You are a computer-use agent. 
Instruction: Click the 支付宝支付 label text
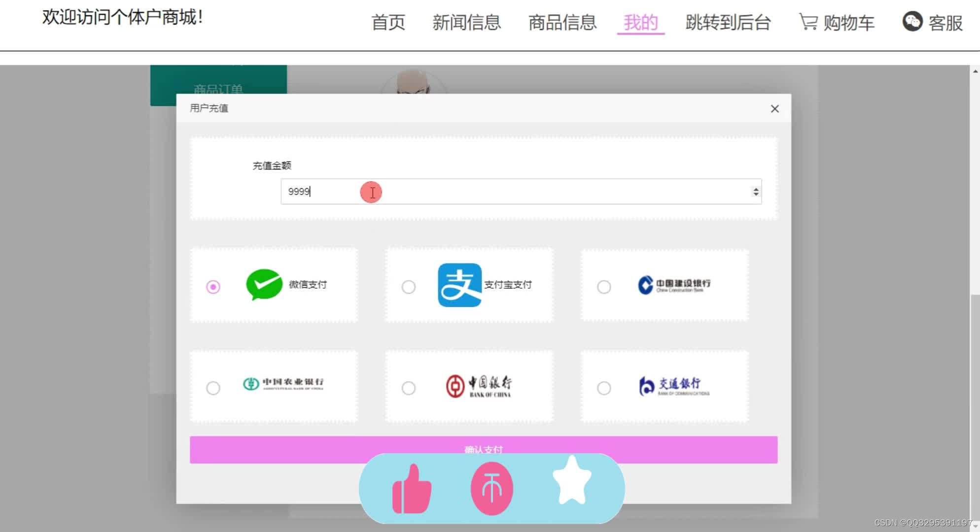(508, 285)
